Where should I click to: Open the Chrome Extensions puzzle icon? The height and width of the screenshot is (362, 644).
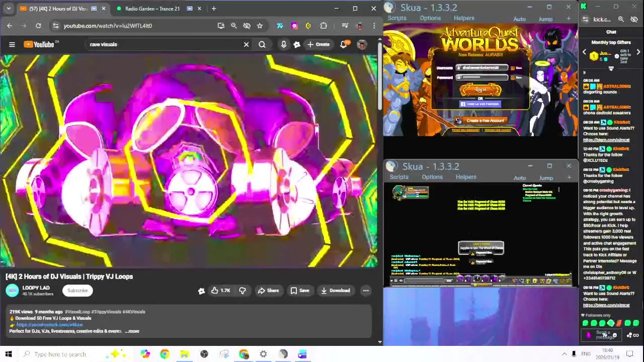tap(324, 26)
